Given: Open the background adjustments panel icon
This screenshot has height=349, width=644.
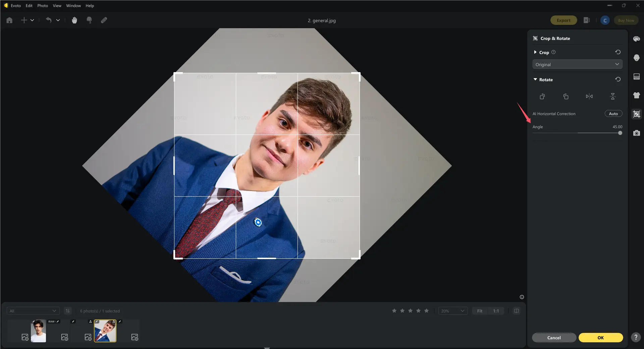Looking at the screenshot, I should 637,77.
